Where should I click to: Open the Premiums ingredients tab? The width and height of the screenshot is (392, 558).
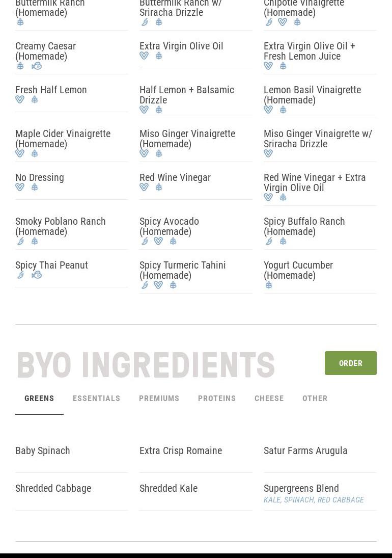click(159, 398)
